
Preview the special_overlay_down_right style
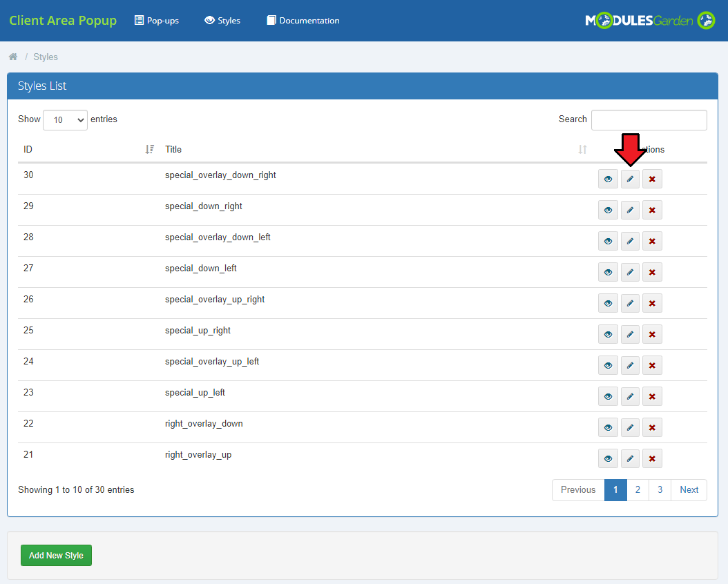click(608, 179)
